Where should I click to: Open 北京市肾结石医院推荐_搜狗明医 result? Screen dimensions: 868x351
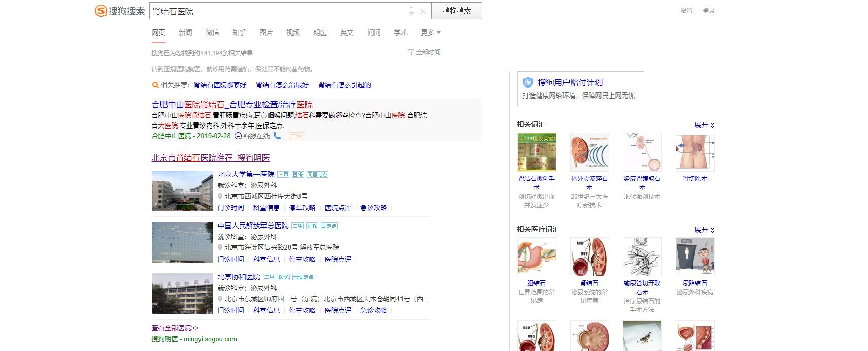(x=211, y=157)
